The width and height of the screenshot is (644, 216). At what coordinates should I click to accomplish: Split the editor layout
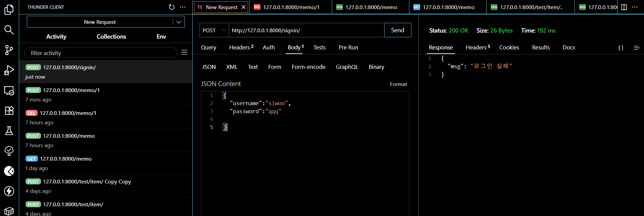coord(624,7)
